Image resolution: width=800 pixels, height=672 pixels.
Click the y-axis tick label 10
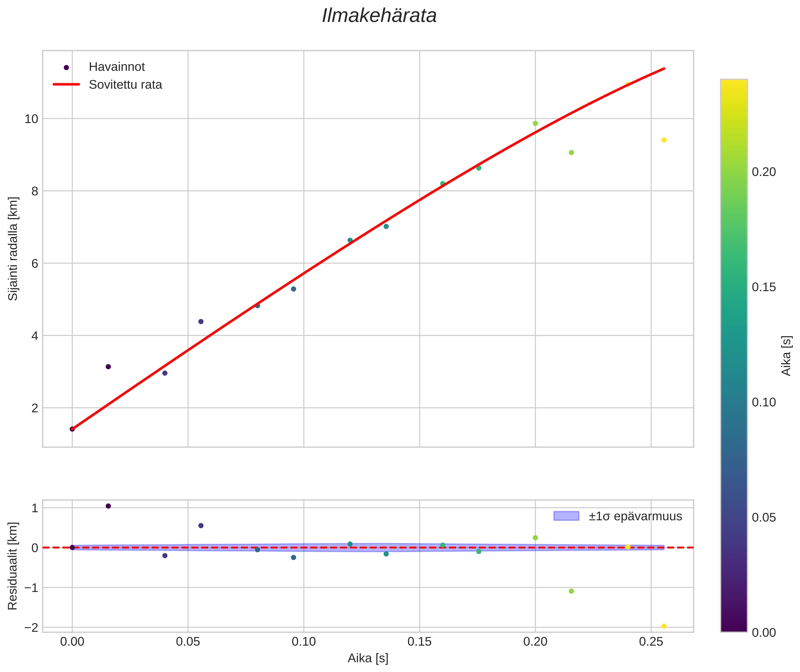point(32,119)
